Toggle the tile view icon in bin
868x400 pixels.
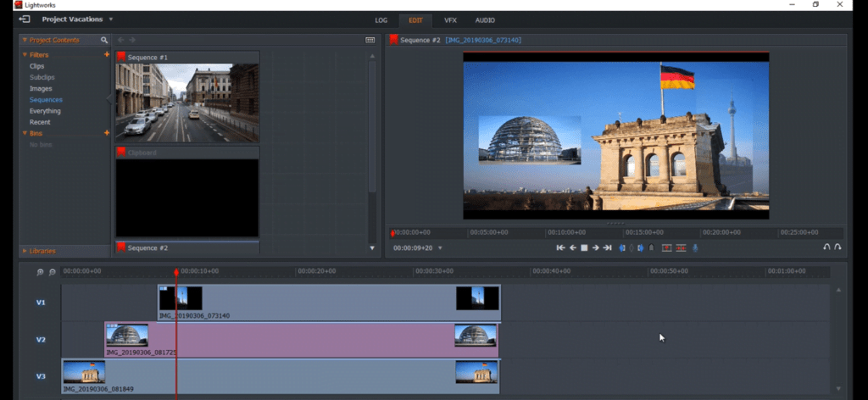pos(370,40)
